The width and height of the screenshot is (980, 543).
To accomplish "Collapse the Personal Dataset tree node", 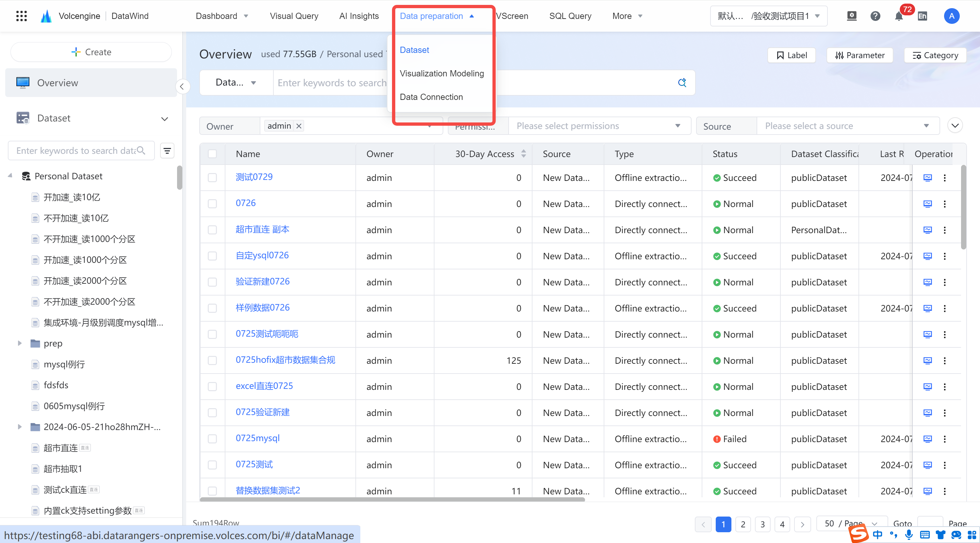I will (x=10, y=176).
